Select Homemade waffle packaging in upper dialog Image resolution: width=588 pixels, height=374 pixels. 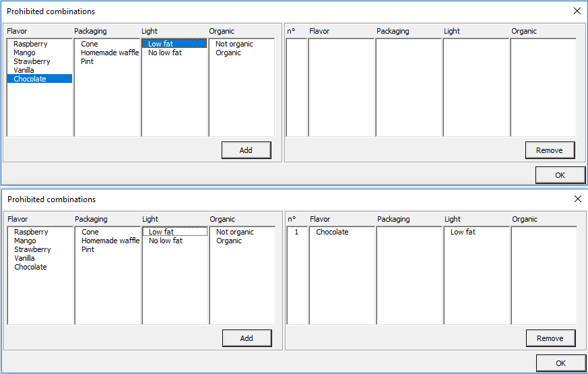(x=110, y=53)
